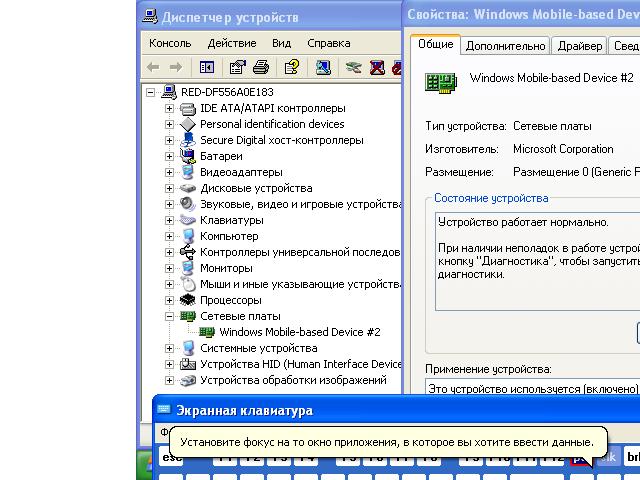
Task: Collapse the Сетевые платы node
Action: [169, 316]
